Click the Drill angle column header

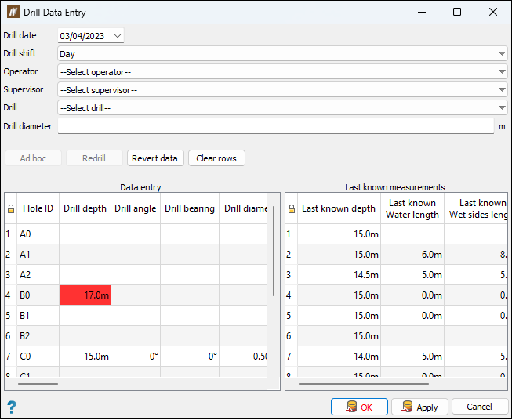pyautogui.click(x=136, y=208)
